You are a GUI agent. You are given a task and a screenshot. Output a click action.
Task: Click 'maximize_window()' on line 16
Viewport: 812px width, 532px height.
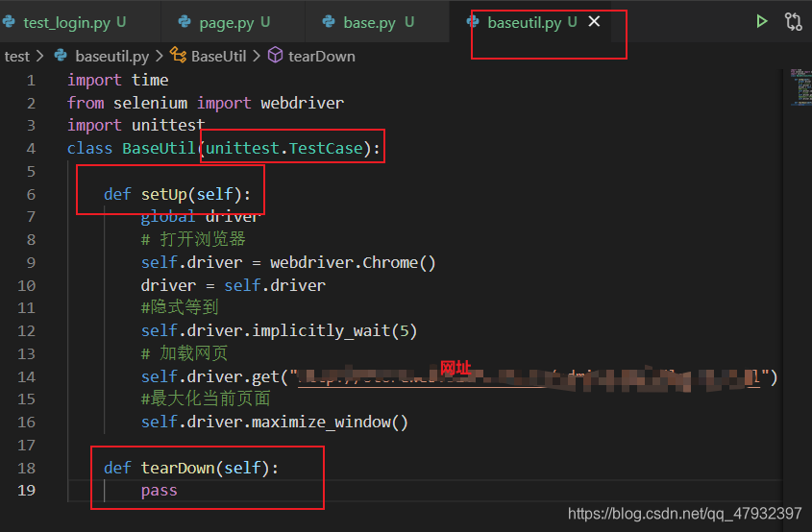click(x=330, y=422)
